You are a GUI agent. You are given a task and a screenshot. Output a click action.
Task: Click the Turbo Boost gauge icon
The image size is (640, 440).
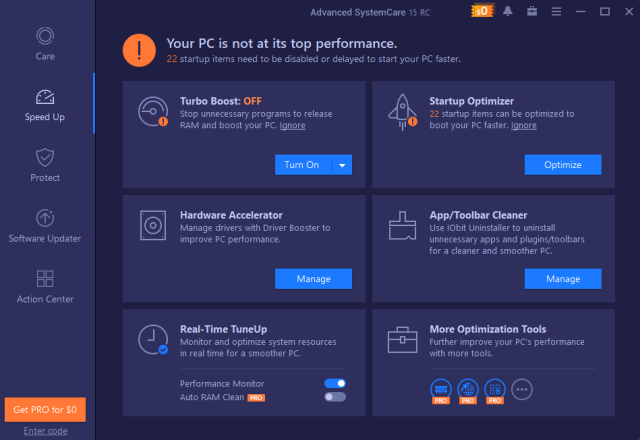pos(153,111)
